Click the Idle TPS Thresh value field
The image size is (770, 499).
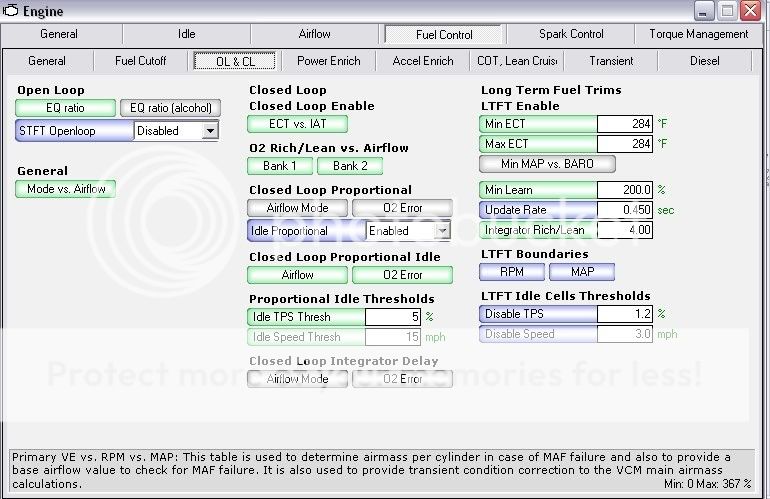click(393, 317)
